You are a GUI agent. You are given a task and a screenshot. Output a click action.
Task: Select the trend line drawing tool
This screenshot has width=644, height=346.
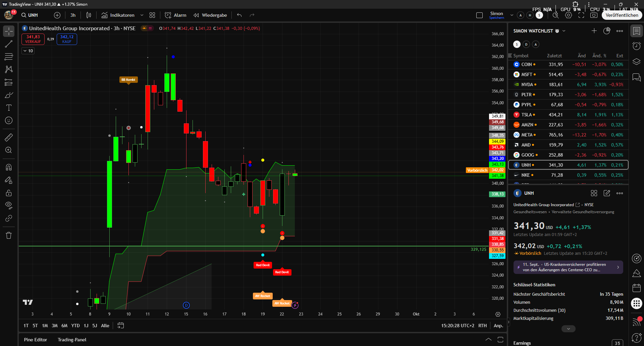point(9,44)
